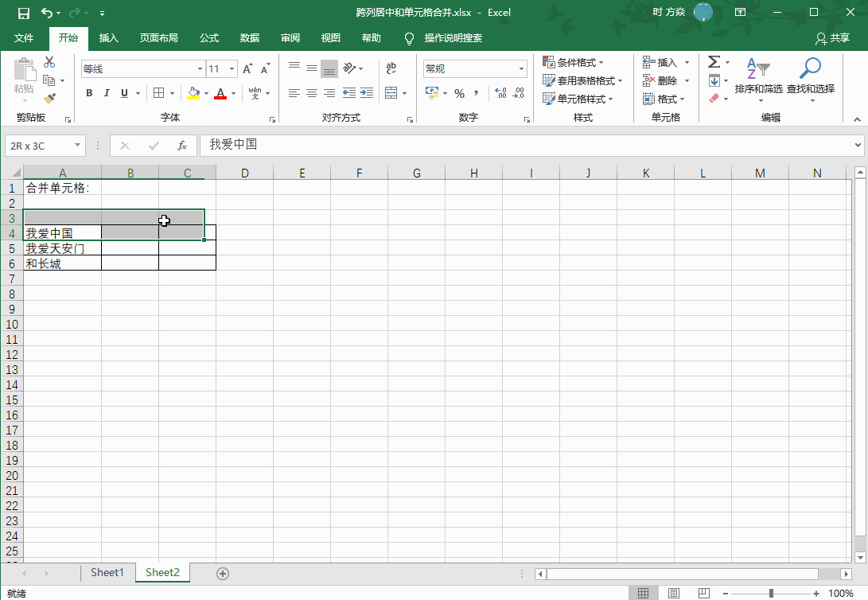Click the Insert Function fx icon
The height and width of the screenshot is (600, 868).
coord(181,146)
